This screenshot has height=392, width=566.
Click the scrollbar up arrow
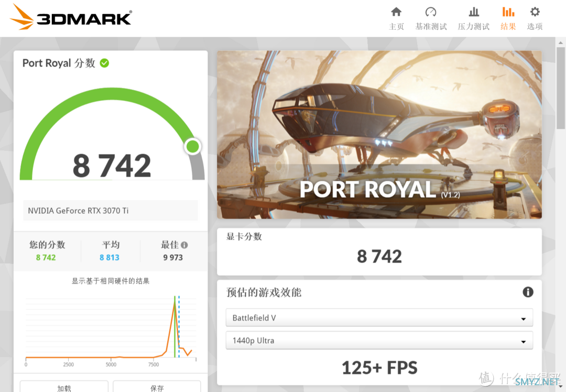pos(561,42)
